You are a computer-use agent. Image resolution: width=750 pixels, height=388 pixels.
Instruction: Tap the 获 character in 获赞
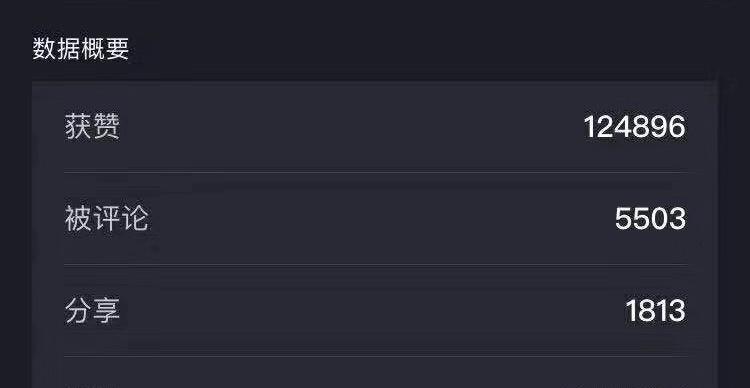[78, 127]
